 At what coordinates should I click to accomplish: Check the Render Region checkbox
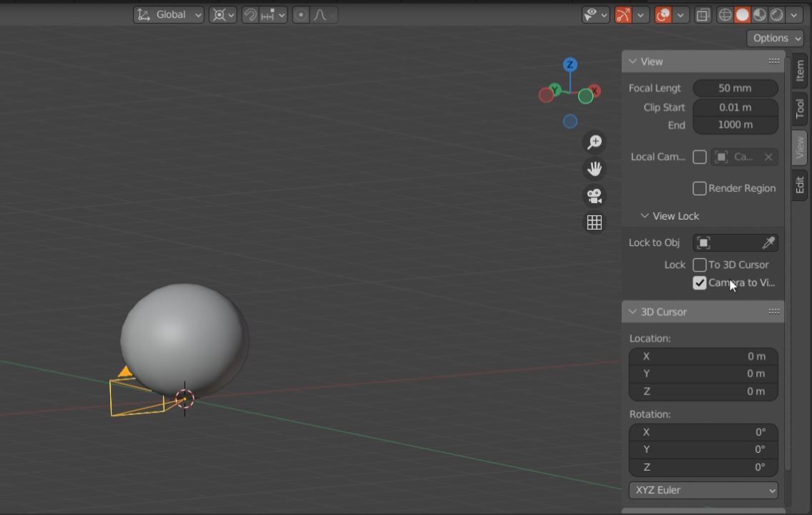pyautogui.click(x=700, y=188)
